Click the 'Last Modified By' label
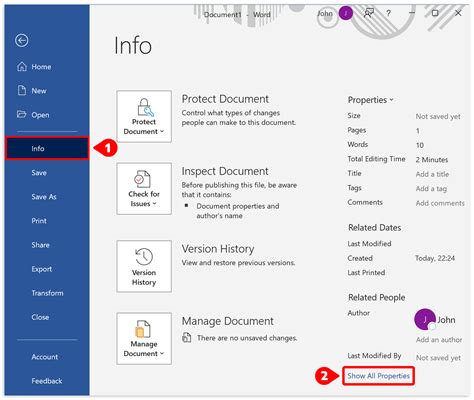 (x=374, y=356)
